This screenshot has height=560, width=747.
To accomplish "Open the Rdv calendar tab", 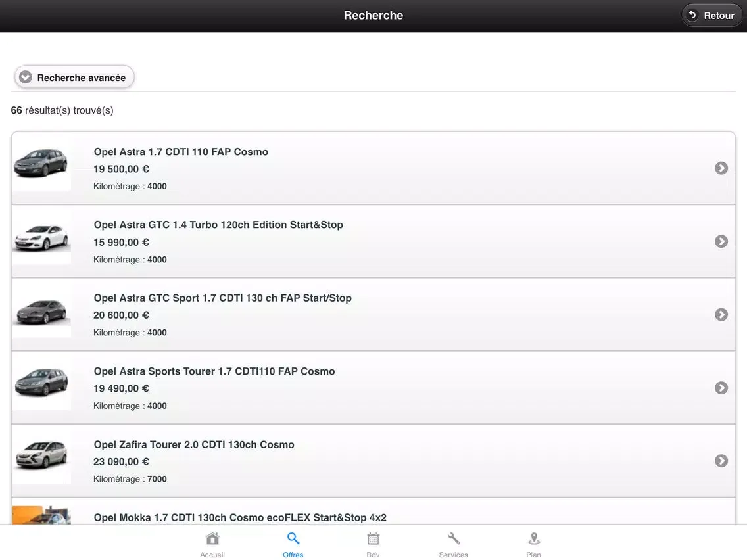I will (373, 546).
